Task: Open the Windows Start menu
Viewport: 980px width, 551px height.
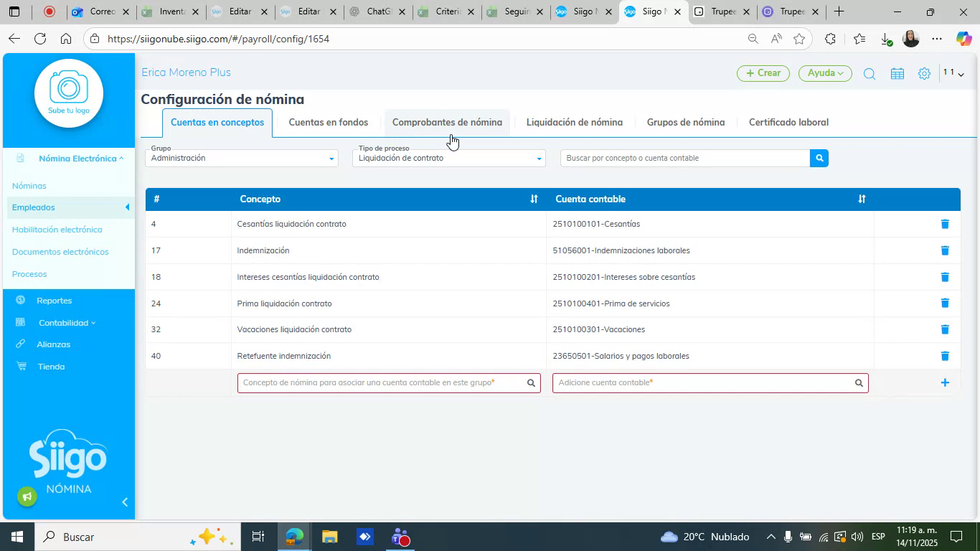Action: click(16, 537)
